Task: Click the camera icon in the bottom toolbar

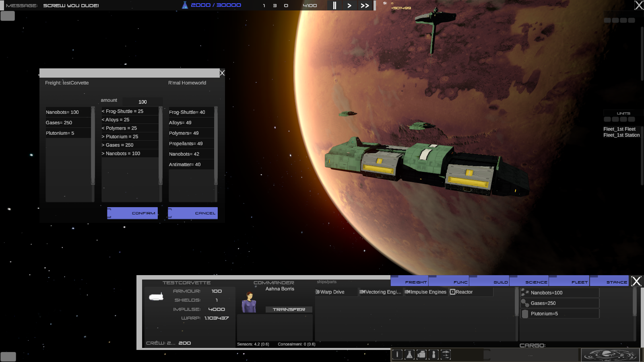Action: coord(421,354)
